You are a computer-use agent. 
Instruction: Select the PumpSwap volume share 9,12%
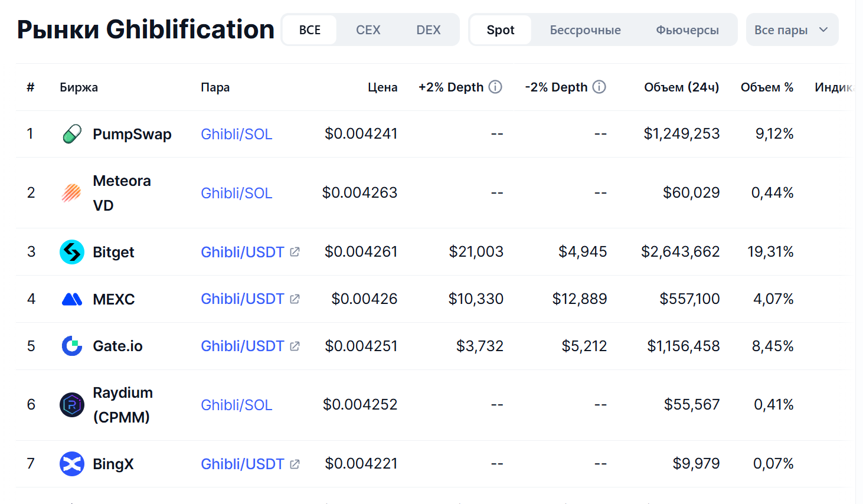tap(774, 134)
